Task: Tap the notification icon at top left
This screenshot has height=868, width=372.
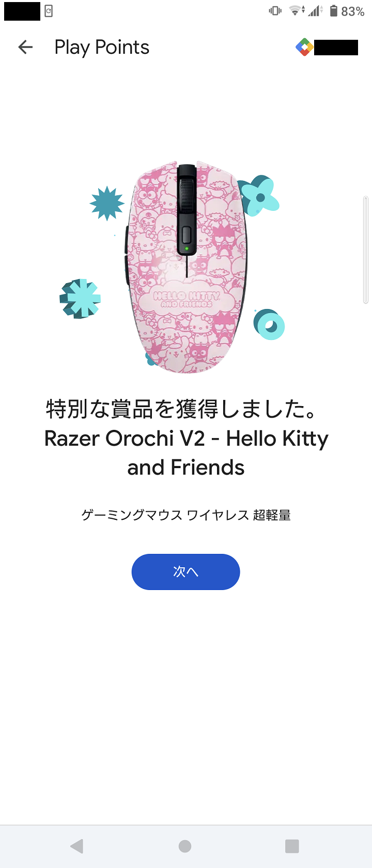Action: [x=49, y=11]
